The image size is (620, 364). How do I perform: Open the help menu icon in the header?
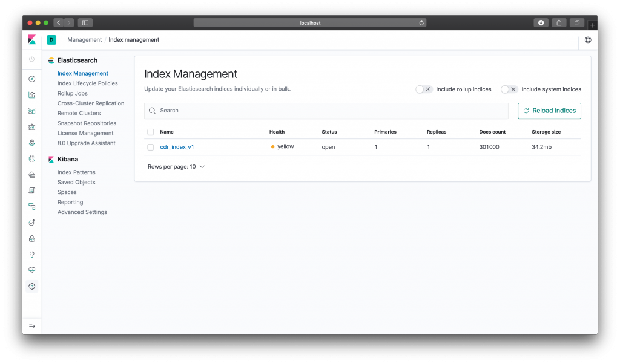(588, 40)
